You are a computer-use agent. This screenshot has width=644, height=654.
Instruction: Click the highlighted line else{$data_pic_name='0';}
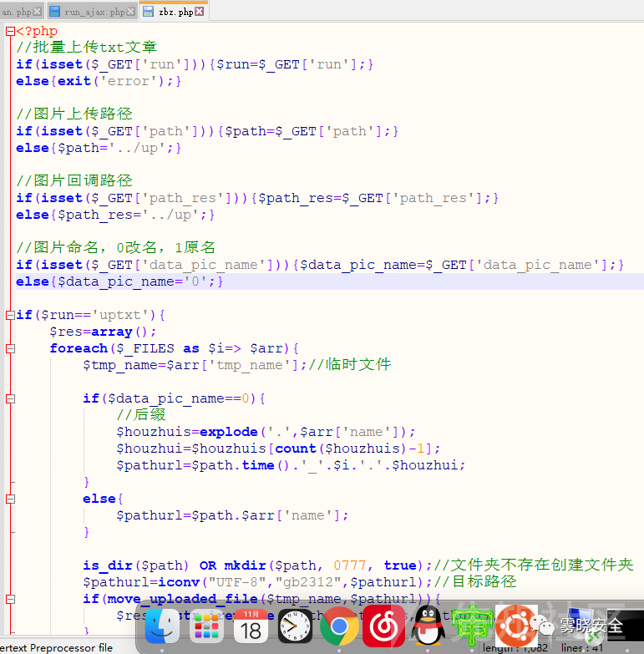point(119,281)
